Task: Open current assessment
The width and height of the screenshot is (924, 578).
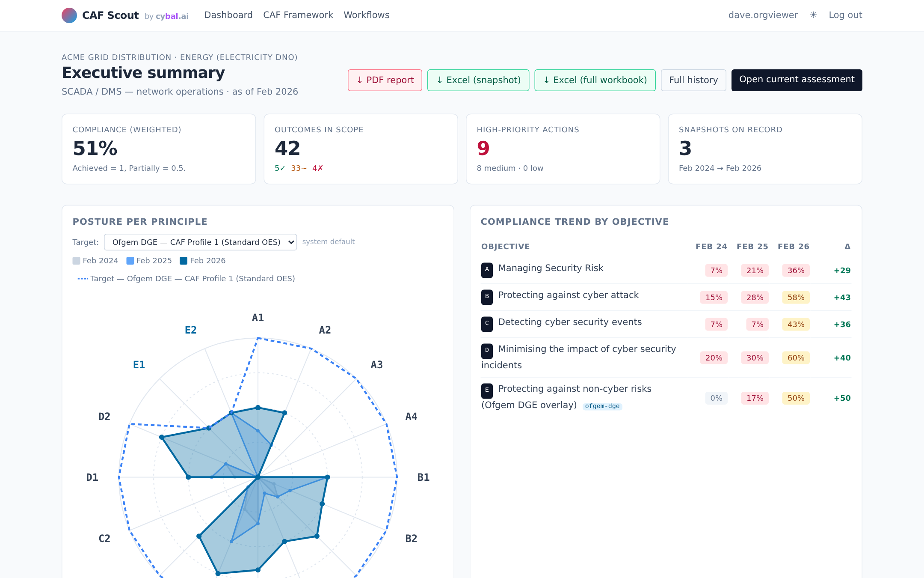Action: point(797,80)
